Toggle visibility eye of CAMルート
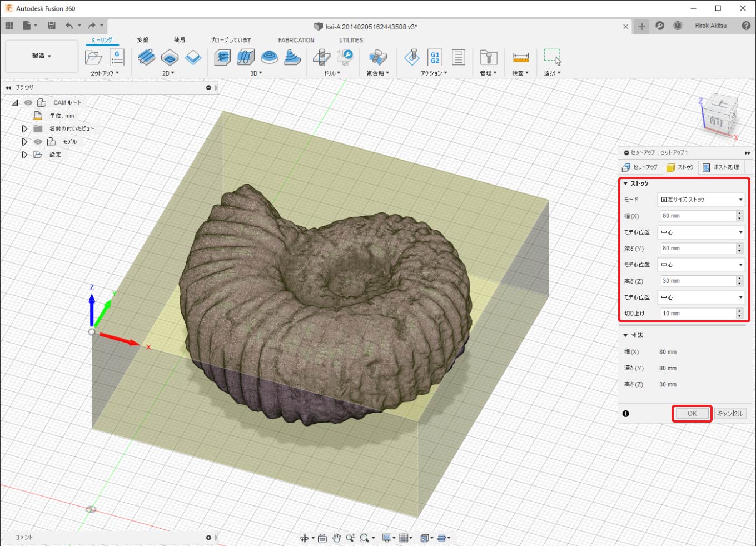756x546 pixels. pyautogui.click(x=28, y=103)
